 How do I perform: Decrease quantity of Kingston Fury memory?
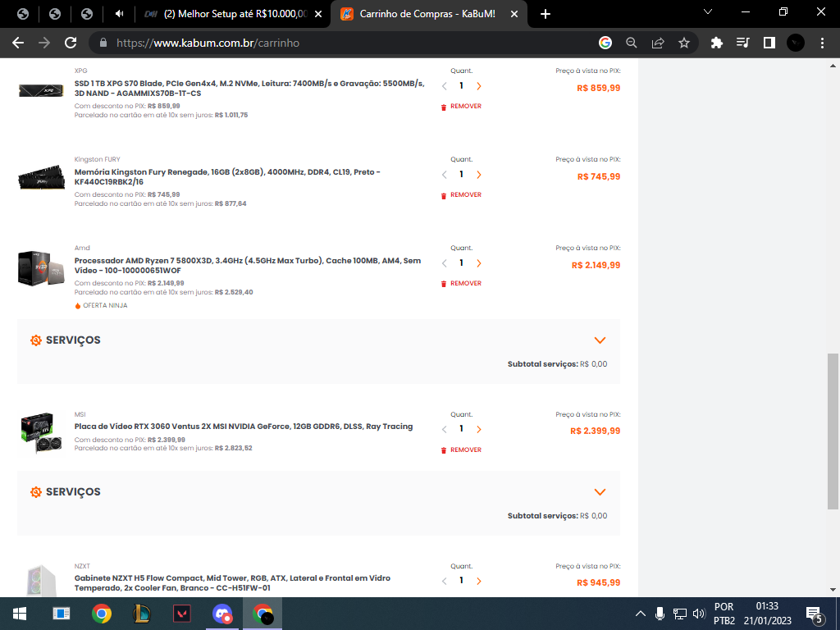click(444, 175)
